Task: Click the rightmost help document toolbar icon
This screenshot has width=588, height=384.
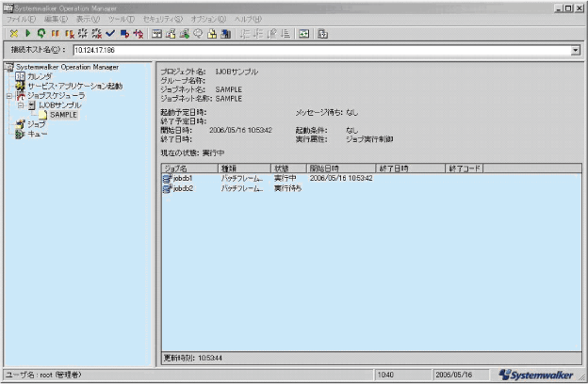Action: pyautogui.click(x=322, y=34)
